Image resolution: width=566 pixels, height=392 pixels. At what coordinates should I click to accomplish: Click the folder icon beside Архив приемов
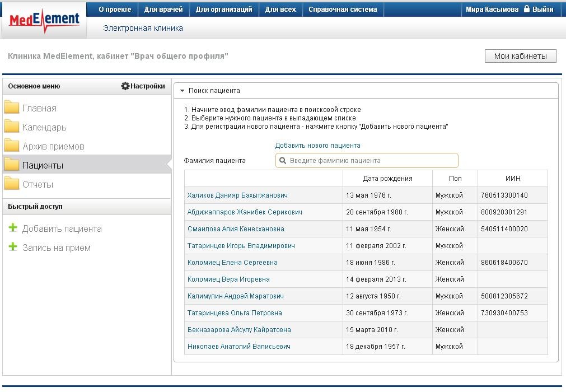tap(12, 146)
